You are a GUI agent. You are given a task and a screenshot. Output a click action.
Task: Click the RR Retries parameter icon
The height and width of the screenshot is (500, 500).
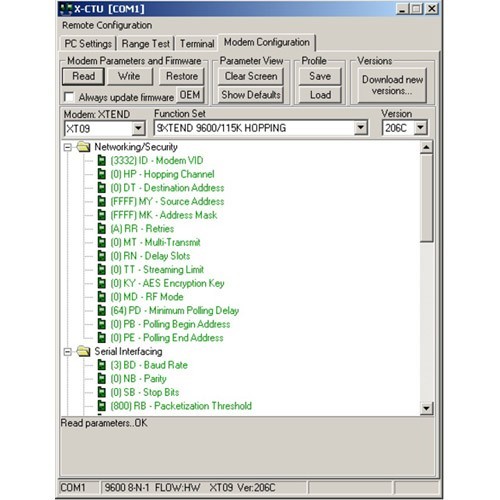[102, 229]
